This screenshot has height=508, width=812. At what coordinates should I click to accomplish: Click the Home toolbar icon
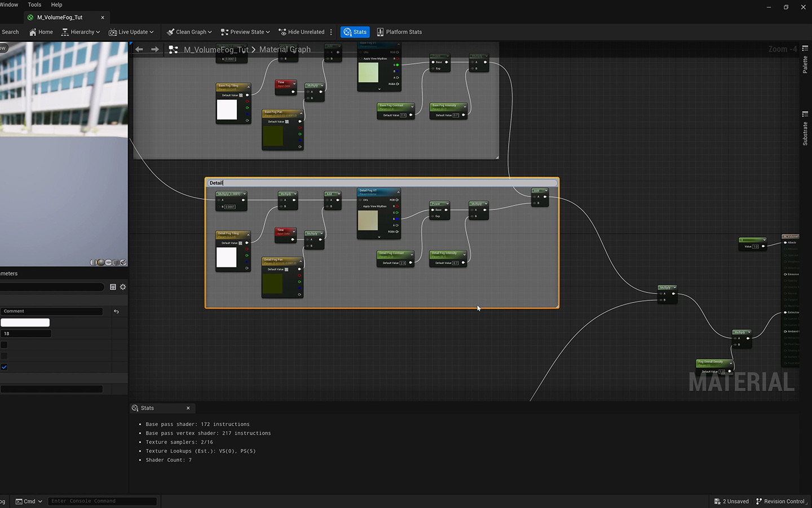click(x=41, y=32)
